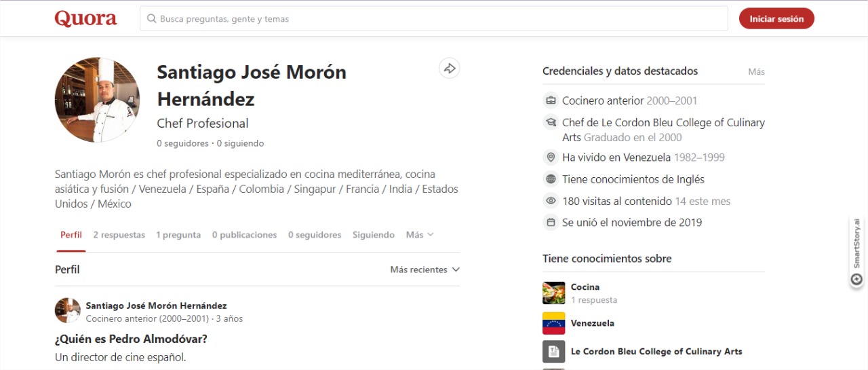Open the SmartStory.ai side widget
The height and width of the screenshot is (370, 868).
click(x=856, y=252)
